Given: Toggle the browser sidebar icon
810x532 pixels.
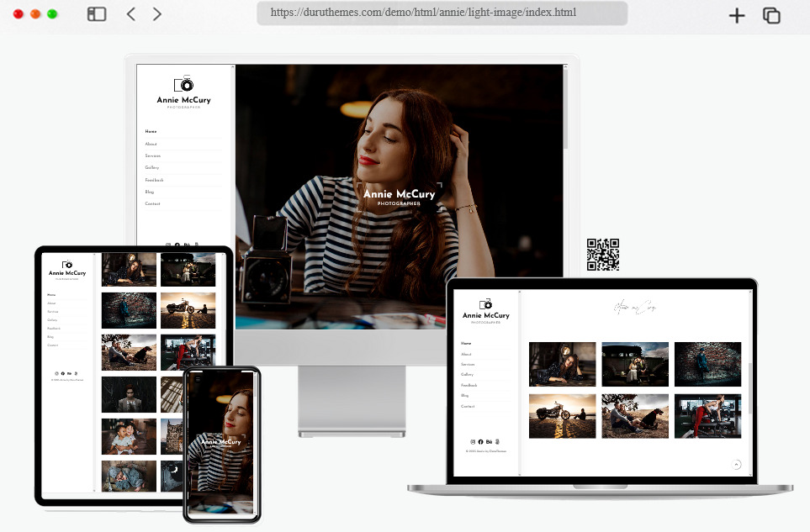Looking at the screenshot, I should (96, 13).
